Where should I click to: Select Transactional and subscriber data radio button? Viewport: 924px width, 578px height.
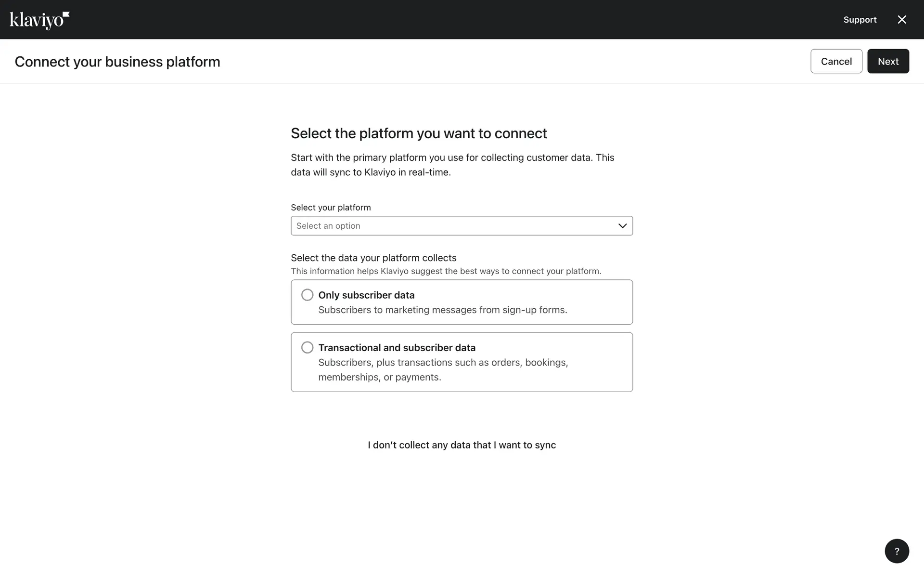307,347
